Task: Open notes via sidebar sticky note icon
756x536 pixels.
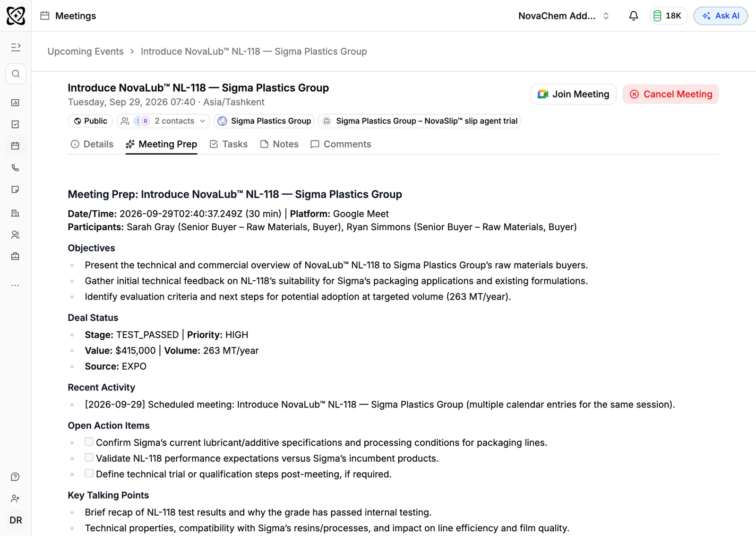Action: coord(16,190)
